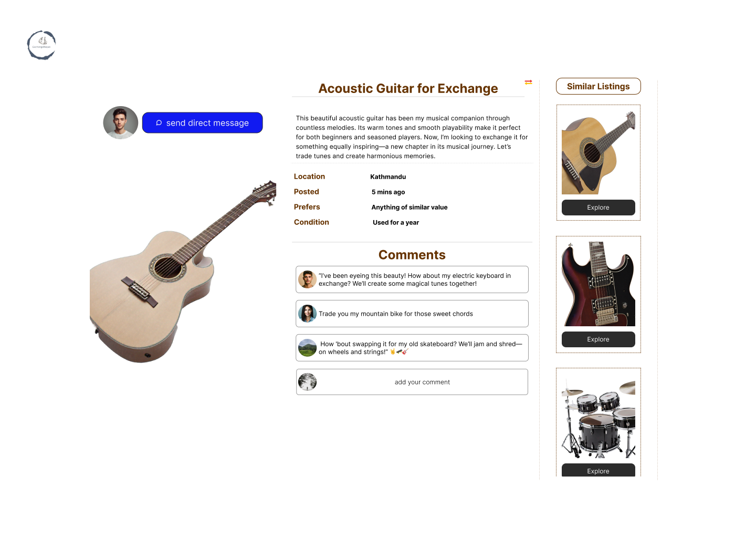Screen dimensions: 756x538
Task: Click your own avatar beside comment field
Action: 307,382
